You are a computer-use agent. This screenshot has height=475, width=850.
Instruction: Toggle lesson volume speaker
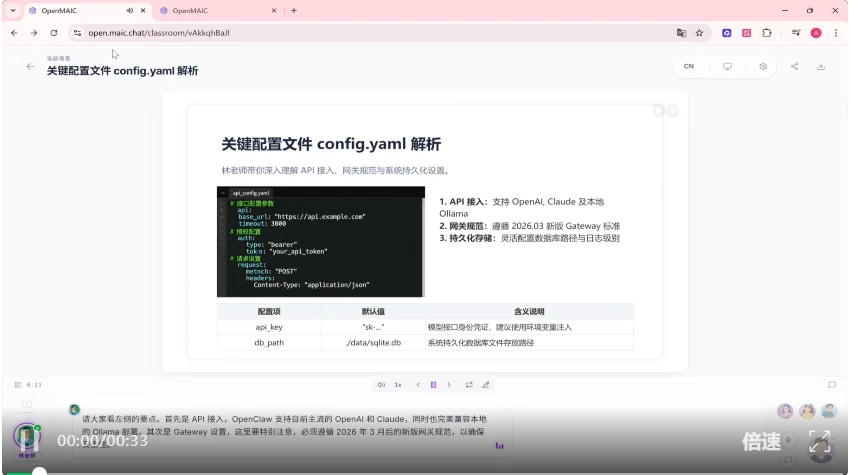tap(381, 384)
